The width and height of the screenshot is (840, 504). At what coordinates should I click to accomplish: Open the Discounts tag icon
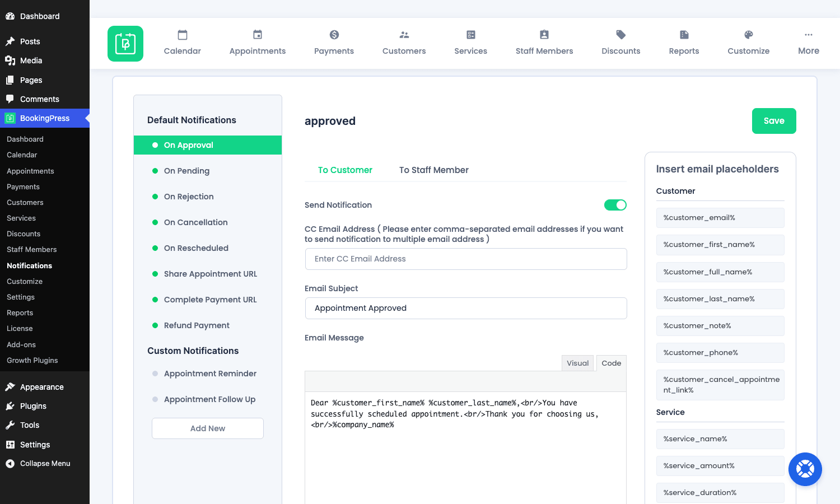(621, 35)
